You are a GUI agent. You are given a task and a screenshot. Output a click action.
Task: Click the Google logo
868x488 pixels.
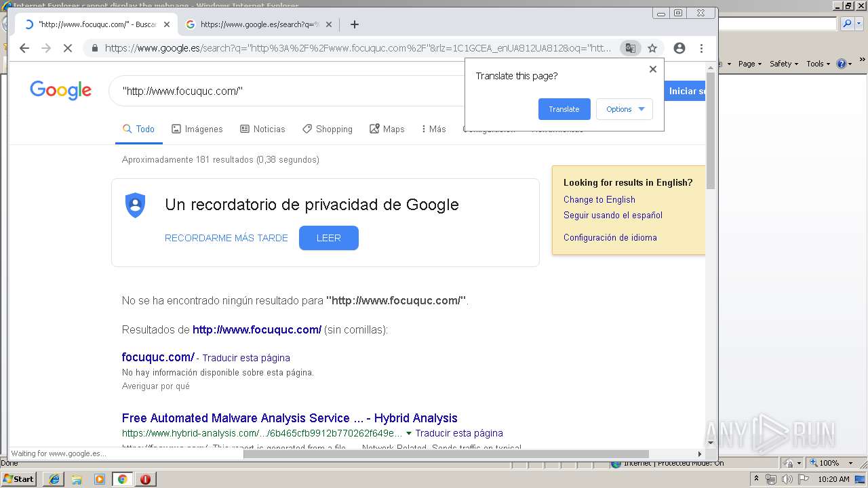60,90
